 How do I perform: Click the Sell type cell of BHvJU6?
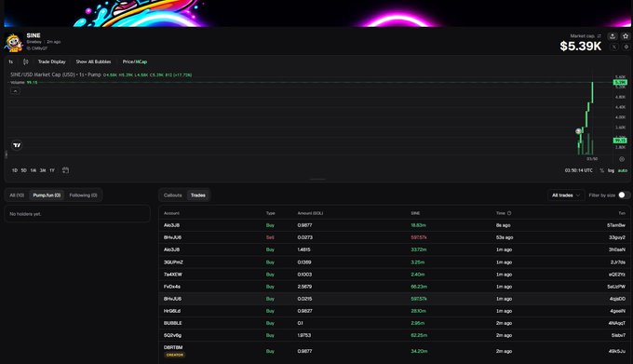pos(270,237)
